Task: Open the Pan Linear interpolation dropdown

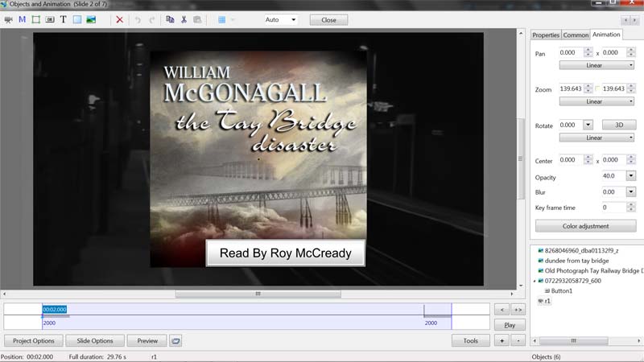Action: point(597,65)
